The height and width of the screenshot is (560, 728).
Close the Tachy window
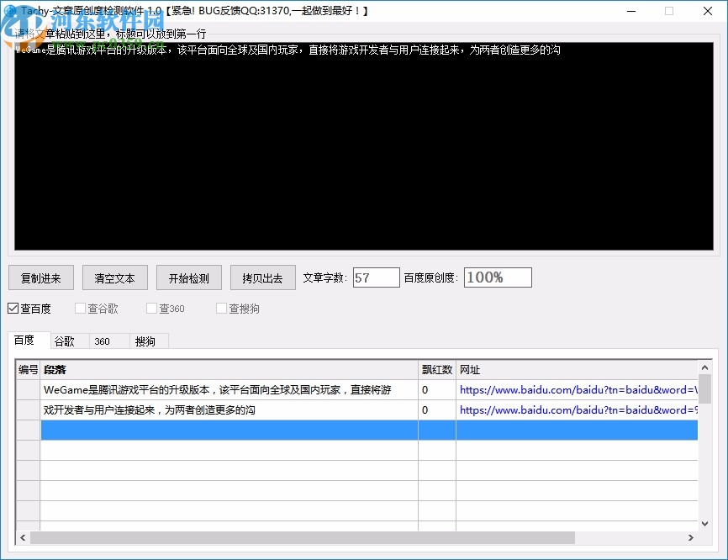pos(707,11)
